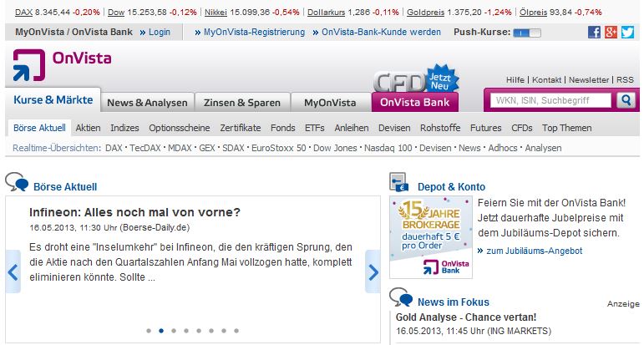Select Futures in the submenu
Screen dimensions: 644x345
tap(486, 128)
